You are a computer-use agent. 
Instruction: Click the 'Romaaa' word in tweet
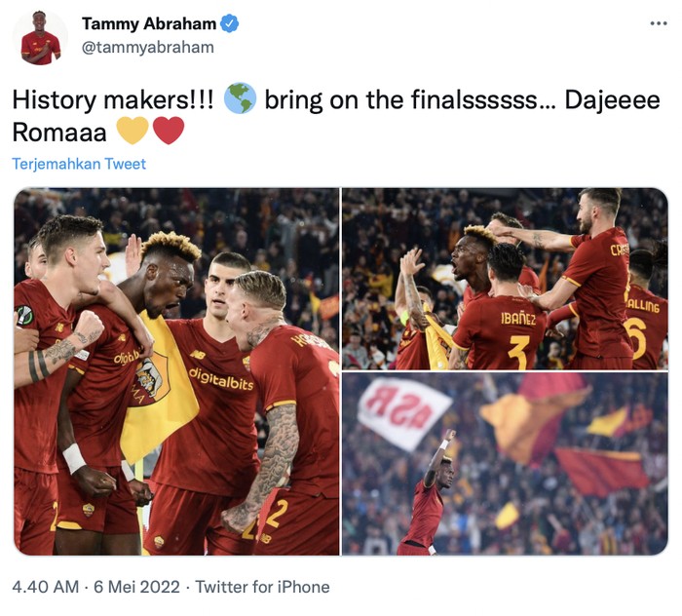click(x=59, y=132)
